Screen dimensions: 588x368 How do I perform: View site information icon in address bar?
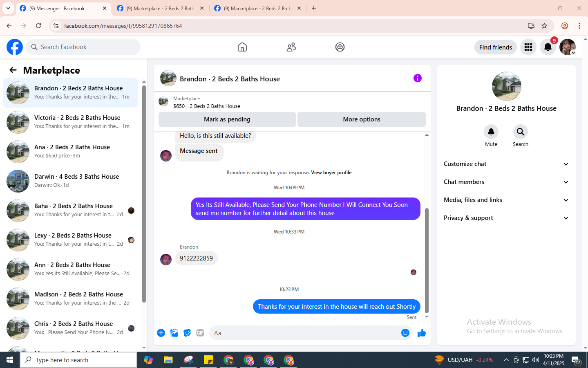pos(56,26)
